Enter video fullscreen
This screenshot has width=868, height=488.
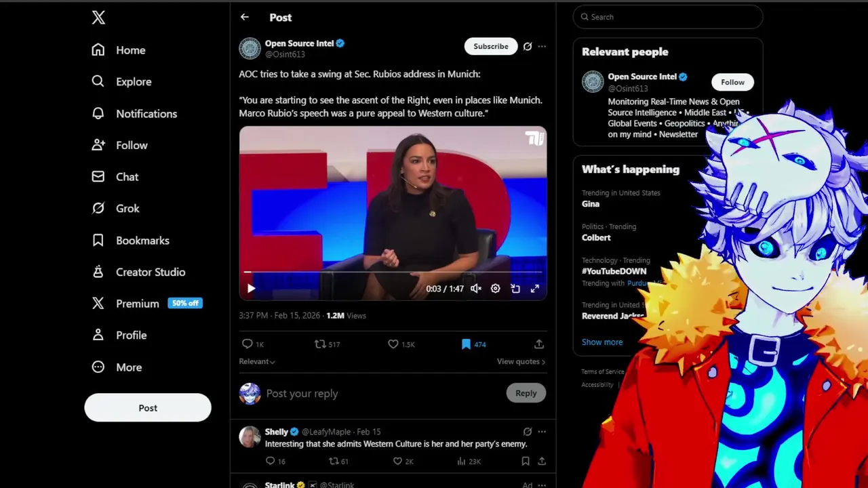coord(535,288)
